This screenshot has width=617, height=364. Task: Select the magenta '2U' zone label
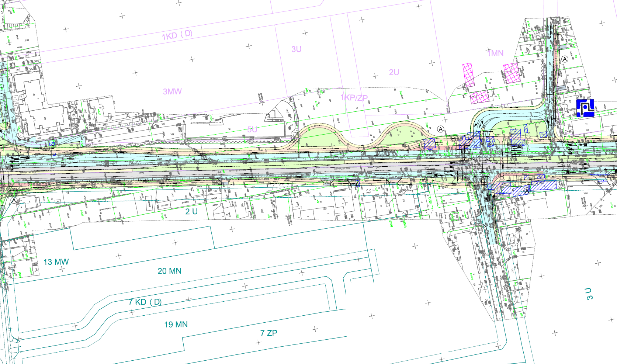click(x=394, y=72)
